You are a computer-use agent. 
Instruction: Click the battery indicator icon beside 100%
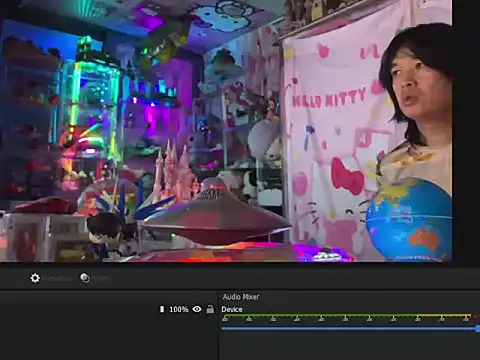(x=162, y=309)
